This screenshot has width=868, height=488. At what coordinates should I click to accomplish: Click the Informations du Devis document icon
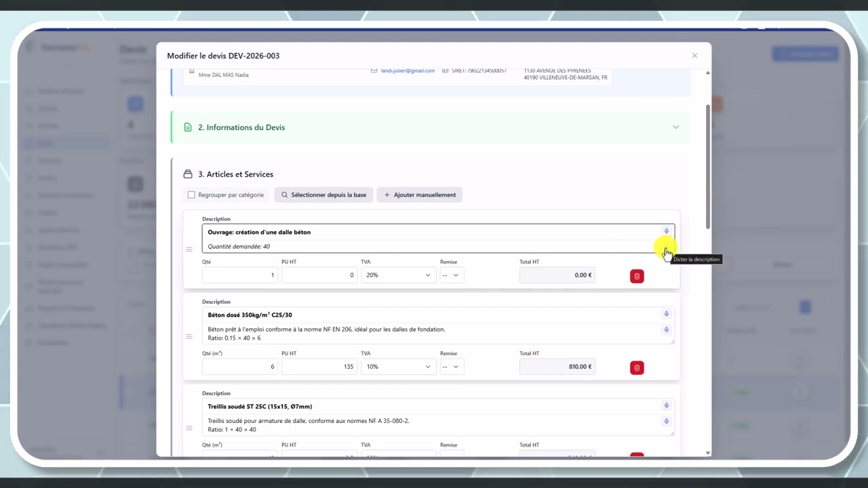(188, 127)
